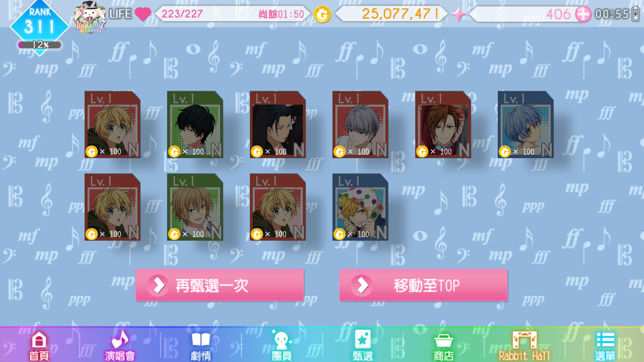The height and width of the screenshot is (362, 644).
Task: Select the silver-haired red card
Action: pyautogui.click(x=360, y=124)
